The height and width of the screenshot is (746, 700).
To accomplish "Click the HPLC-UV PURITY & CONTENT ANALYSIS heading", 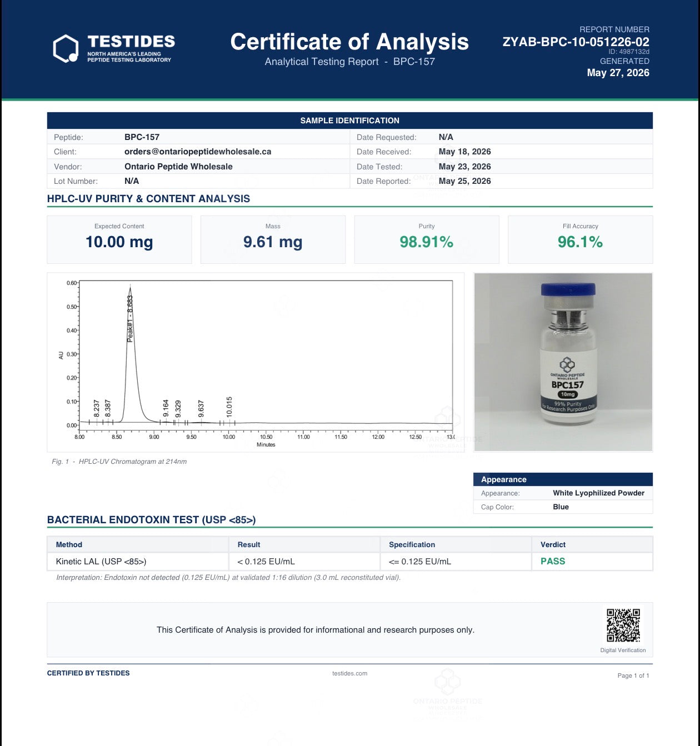I will click(148, 199).
